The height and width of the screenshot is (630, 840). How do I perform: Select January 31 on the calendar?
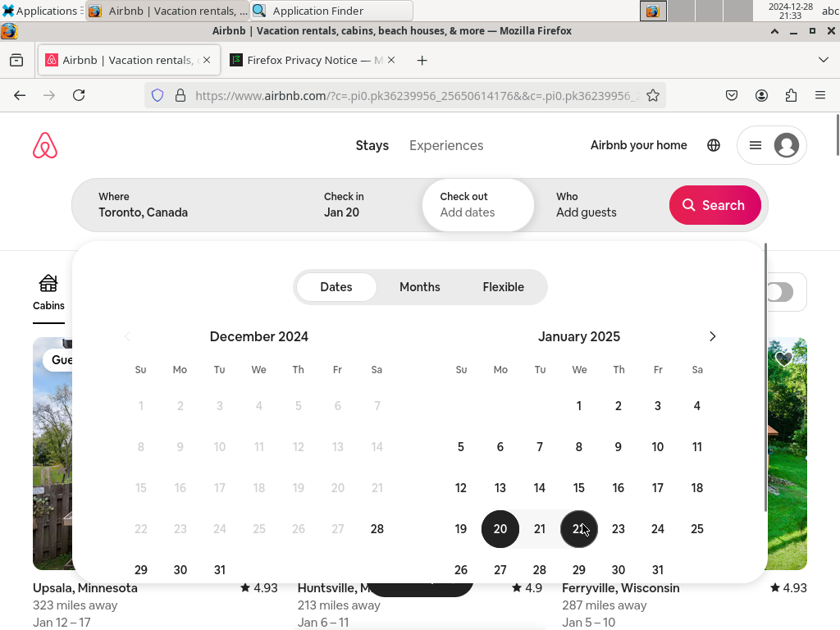pos(657,570)
